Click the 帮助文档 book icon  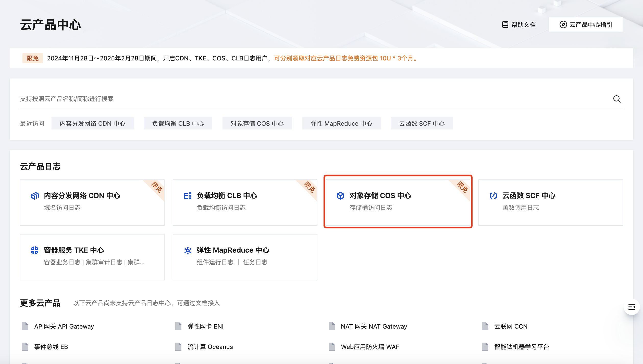click(x=505, y=24)
